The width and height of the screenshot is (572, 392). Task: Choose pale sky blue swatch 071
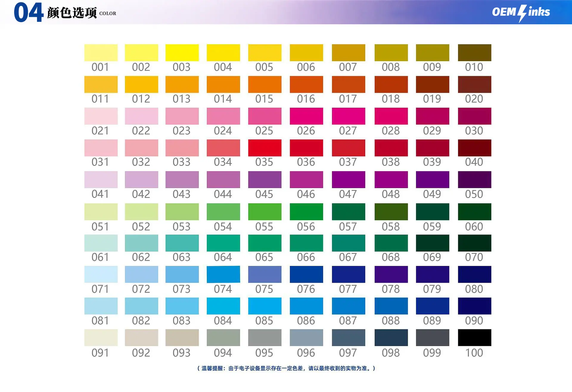[101, 274]
